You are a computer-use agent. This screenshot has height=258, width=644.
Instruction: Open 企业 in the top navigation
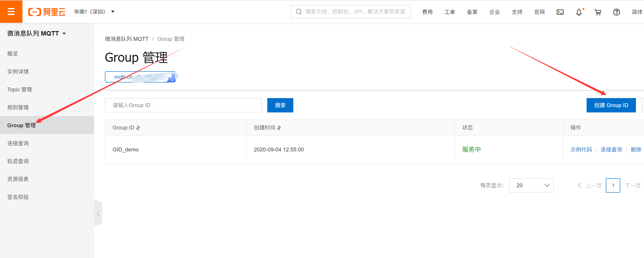[x=494, y=12]
